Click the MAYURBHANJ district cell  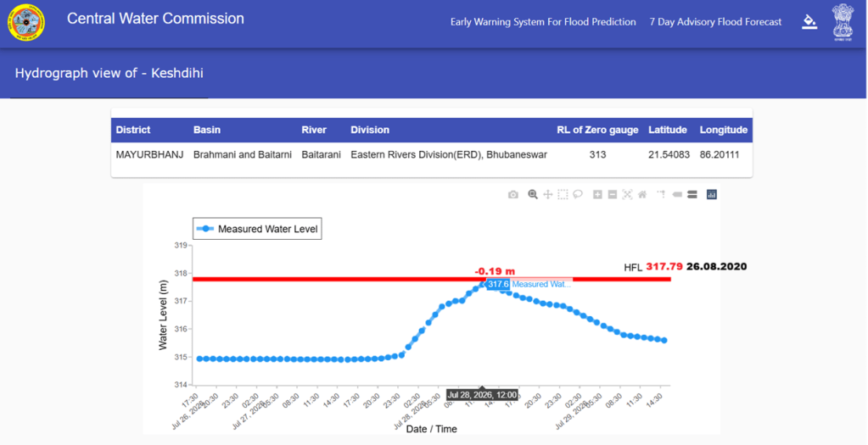click(149, 155)
